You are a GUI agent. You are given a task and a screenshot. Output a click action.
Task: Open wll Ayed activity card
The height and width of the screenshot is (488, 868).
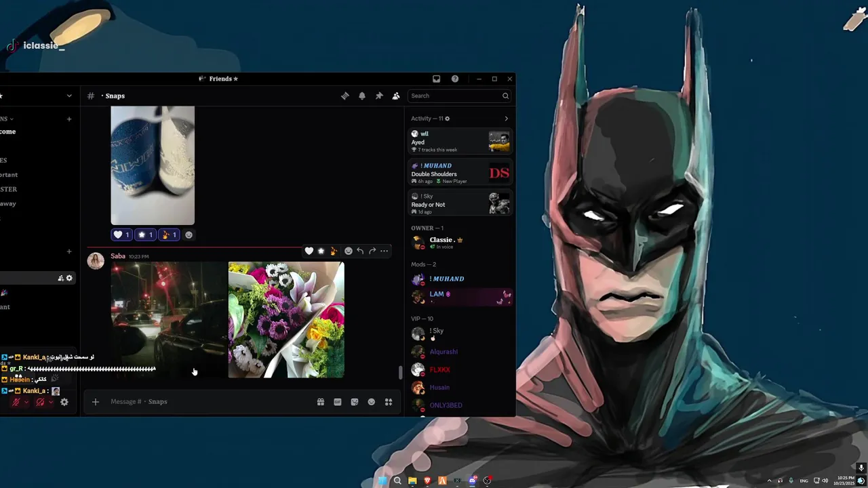tap(460, 142)
